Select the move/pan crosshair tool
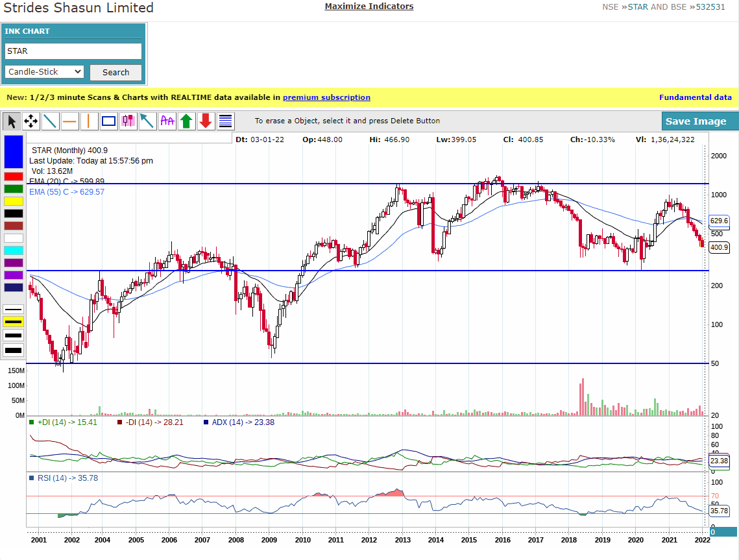Image resolution: width=739 pixels, height=560 pixels. tap(31, 121)
